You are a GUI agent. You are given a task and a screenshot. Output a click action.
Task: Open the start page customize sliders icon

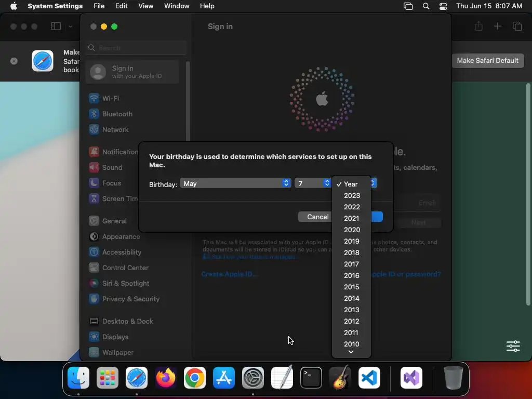pyautogui.click(x=513, y=346)
